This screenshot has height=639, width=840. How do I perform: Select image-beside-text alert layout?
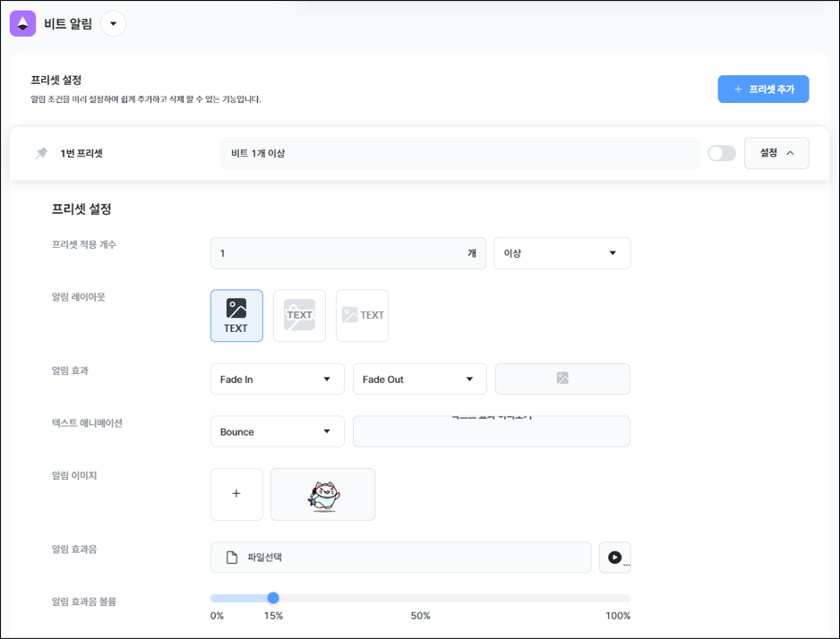(362, 316)
